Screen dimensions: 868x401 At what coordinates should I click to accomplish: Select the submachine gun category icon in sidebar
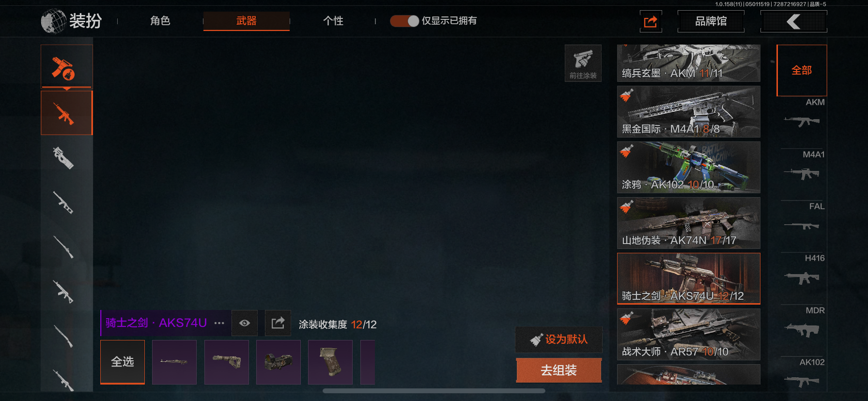click(x=63, y=158)
